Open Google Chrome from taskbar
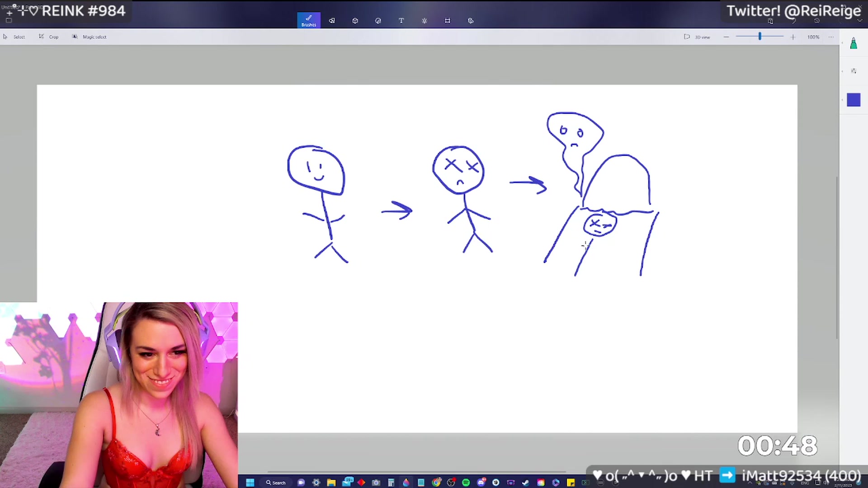The width and height of the screenshot is (868, 488). tap(436, 482)
